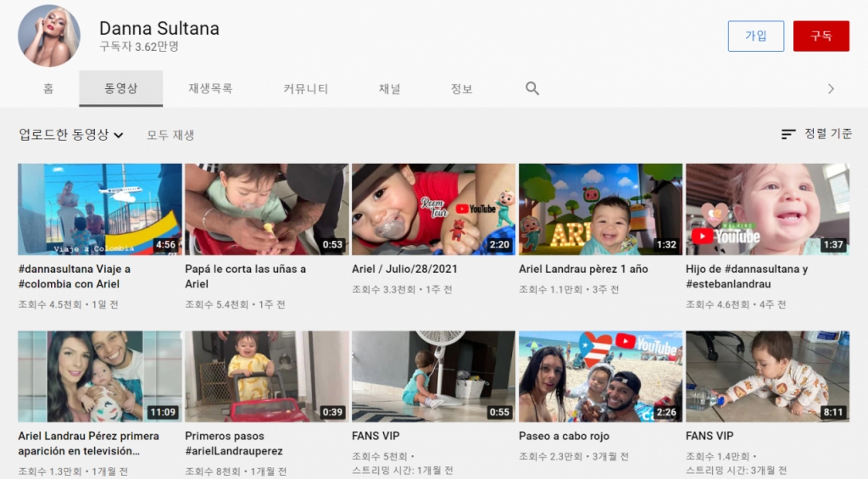Open the 채널 tab
The image size is (868, 479).
390,89
